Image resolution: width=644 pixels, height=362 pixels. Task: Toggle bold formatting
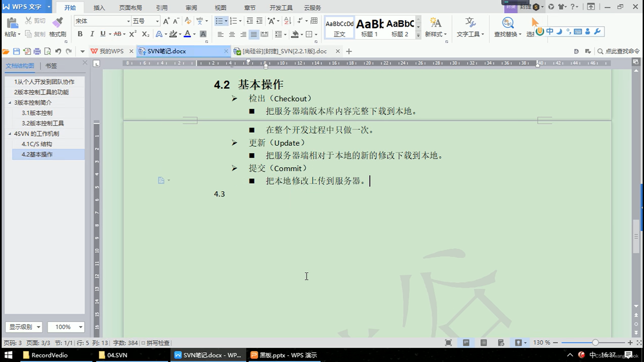pyautogui.click(x=80, y=34)
